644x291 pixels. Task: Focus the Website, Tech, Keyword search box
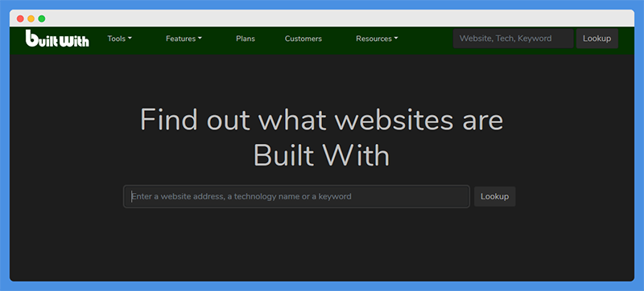[513, 39]
